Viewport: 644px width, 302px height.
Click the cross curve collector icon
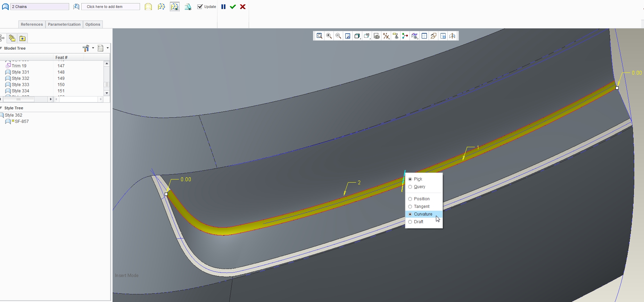click(76, 7)
